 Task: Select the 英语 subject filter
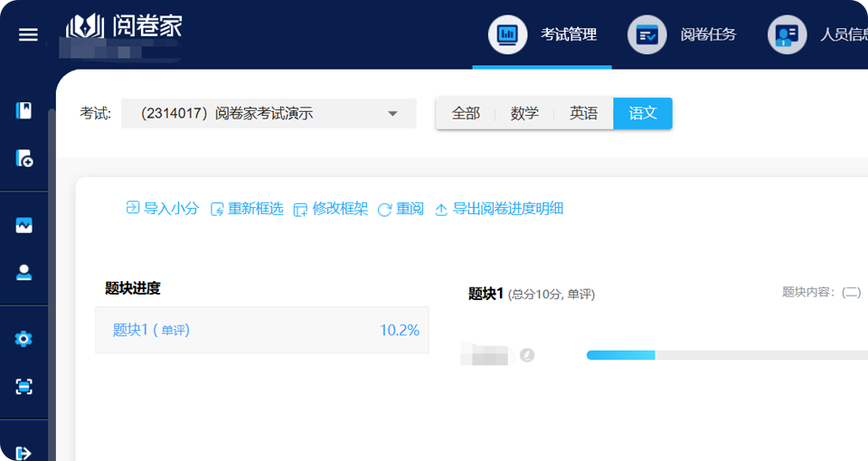(x=583, y=114)
